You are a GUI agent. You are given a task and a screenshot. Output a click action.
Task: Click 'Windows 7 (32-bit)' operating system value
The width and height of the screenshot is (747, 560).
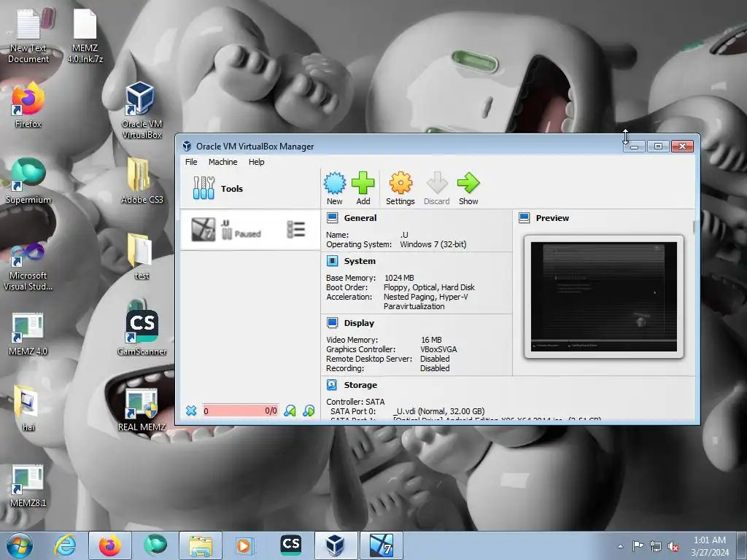click(433, 244)
